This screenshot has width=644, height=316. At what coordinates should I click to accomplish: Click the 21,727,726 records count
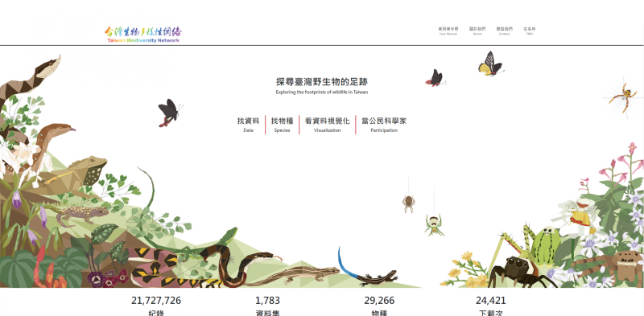tap(156, 301)
